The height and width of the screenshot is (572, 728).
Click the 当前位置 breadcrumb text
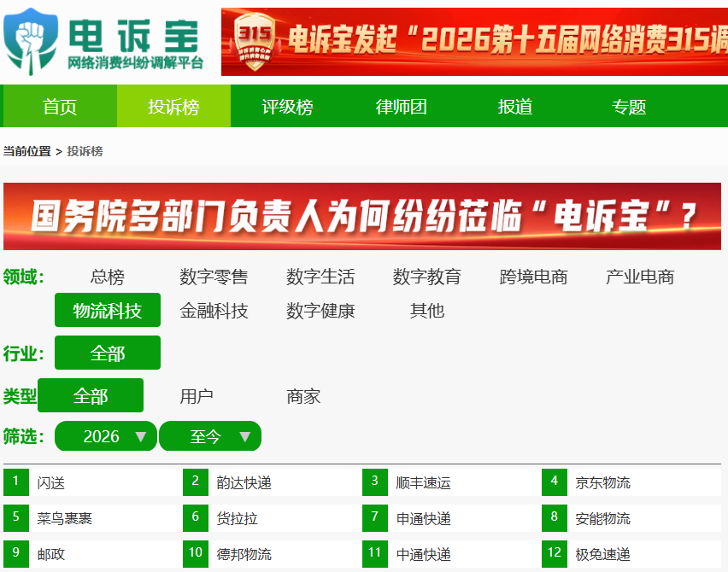tap(27, 151)
